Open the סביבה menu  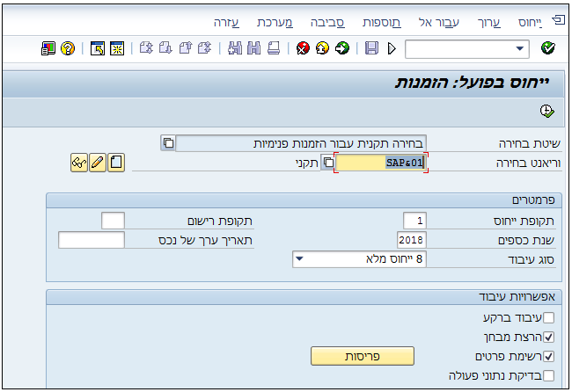tap(327, 23)
